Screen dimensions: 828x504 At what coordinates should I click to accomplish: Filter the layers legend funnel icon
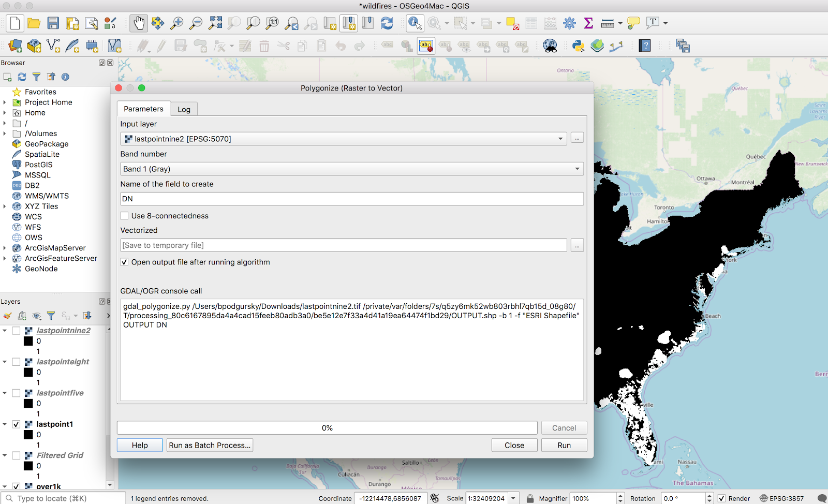point(51,316)
